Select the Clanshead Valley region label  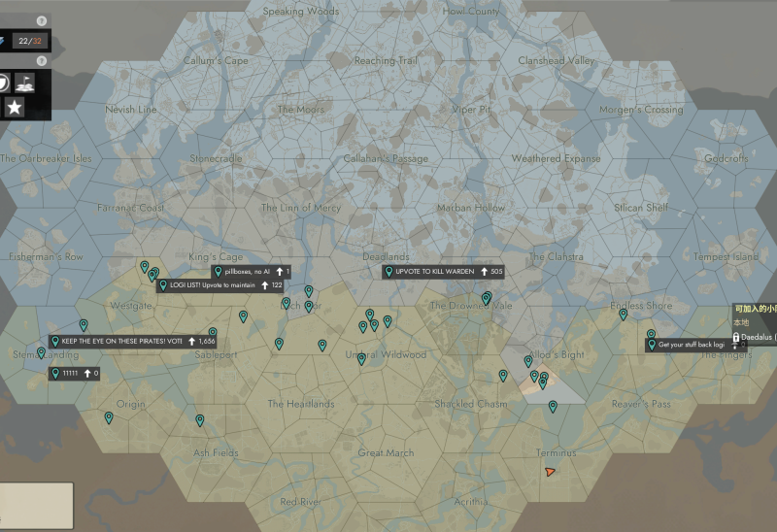(556, 60)
